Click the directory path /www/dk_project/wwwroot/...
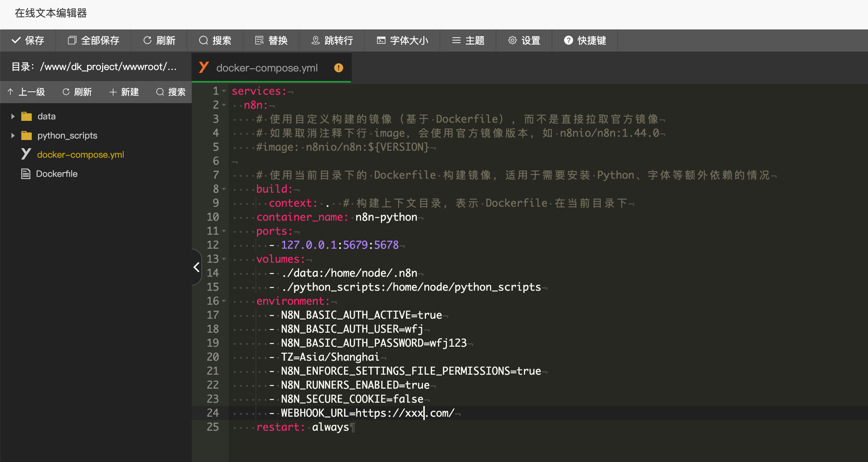868x462 pixels. 108,67
